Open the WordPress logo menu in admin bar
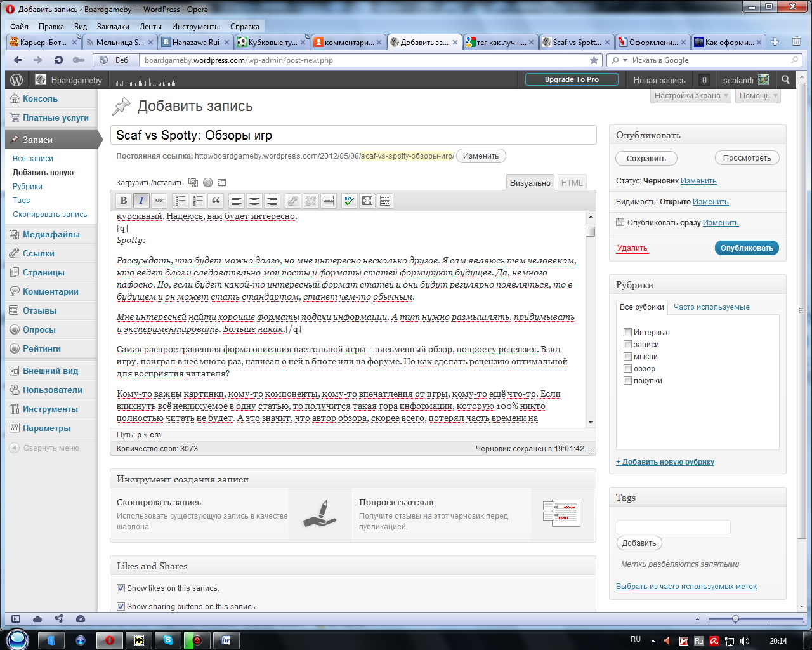This screenshot has height=650, width=812. pyautogui.click(x=16, y=80)
